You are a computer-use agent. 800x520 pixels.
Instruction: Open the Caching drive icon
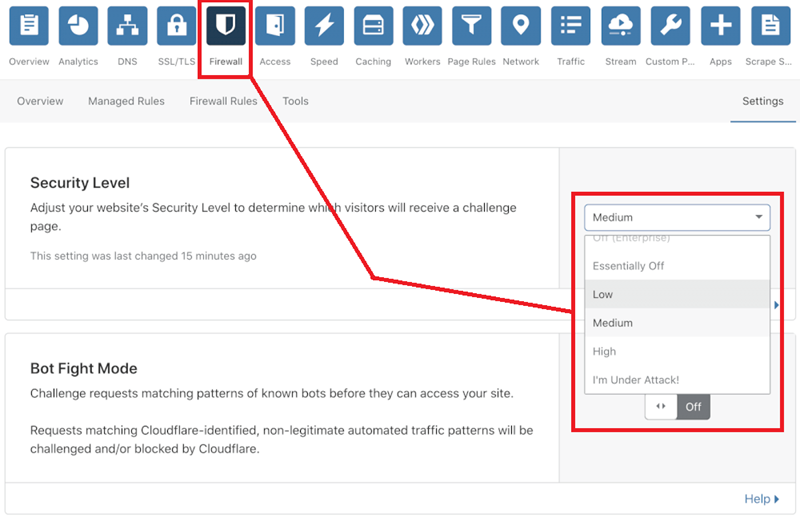(x=373, y=26)
